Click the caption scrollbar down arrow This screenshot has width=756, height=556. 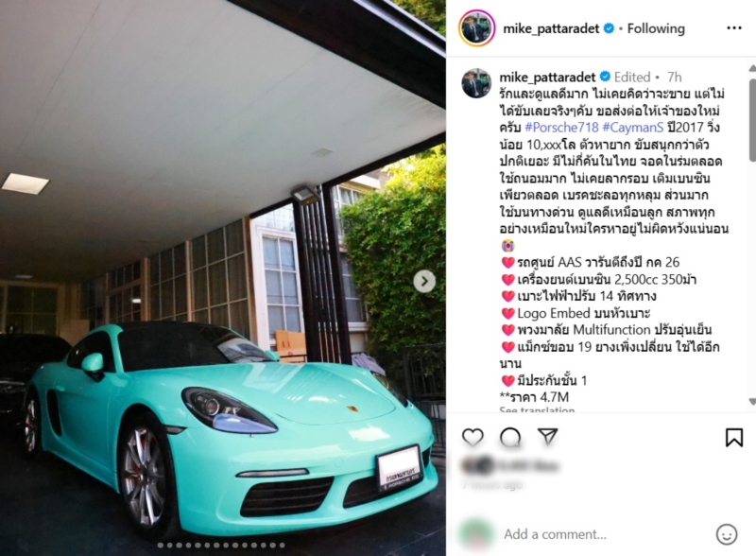pos(752,401)
